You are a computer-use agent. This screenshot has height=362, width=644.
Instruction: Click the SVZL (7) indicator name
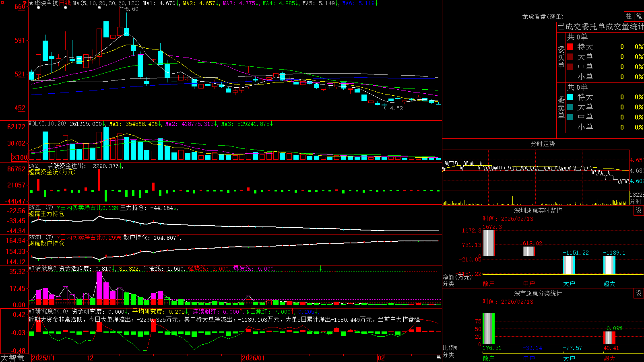pos(41,208)
